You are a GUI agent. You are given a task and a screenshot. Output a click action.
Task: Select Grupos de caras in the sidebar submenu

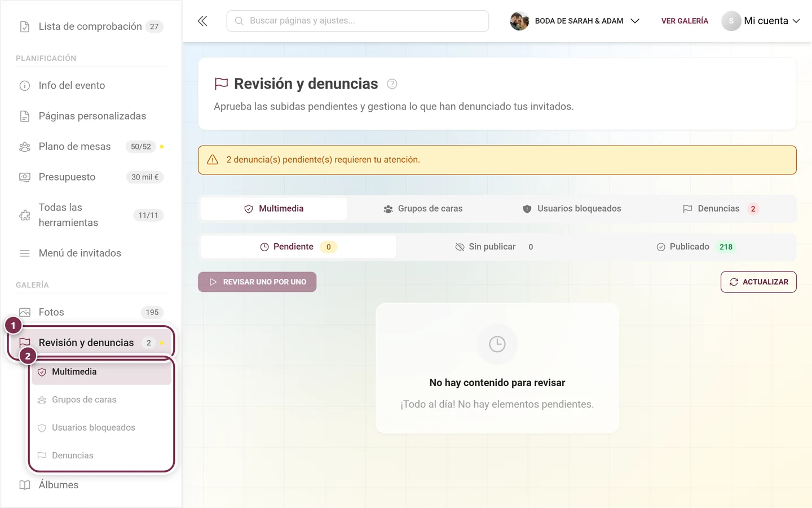click(x=101, y=400)
